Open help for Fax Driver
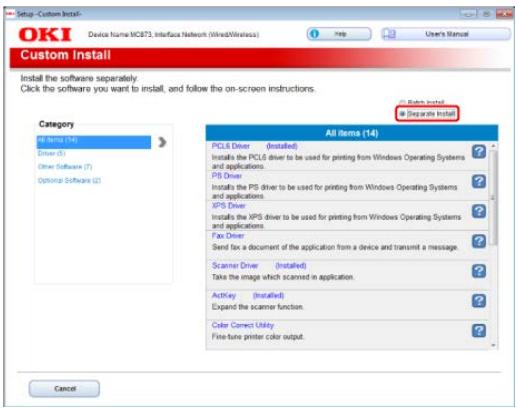The image size is (517, 409). click(x=479, y=241)
